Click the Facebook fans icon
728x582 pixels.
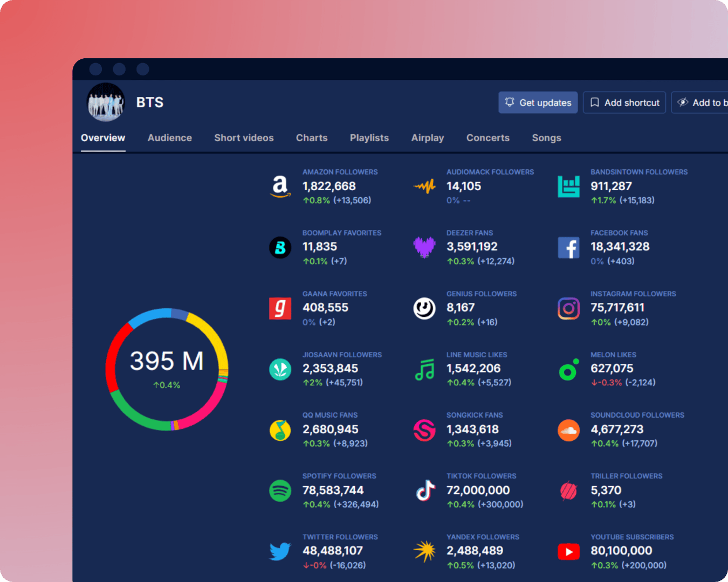point(568,248)
